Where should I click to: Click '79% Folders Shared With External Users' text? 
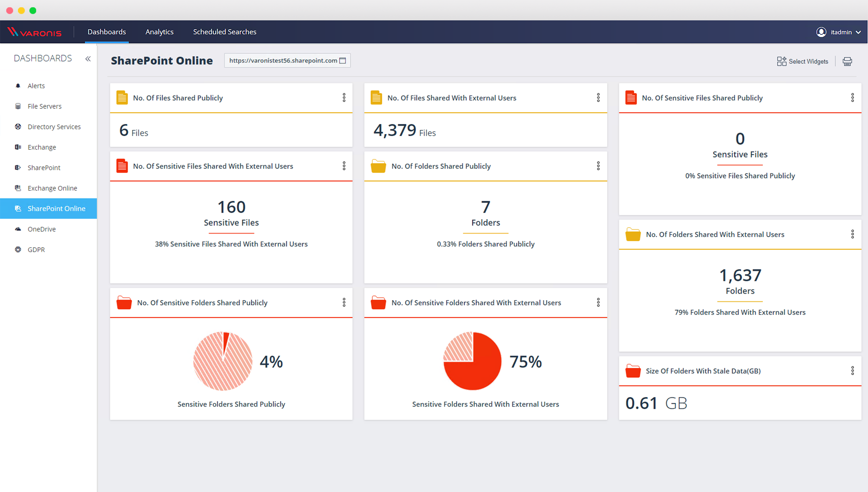[740, 312]
